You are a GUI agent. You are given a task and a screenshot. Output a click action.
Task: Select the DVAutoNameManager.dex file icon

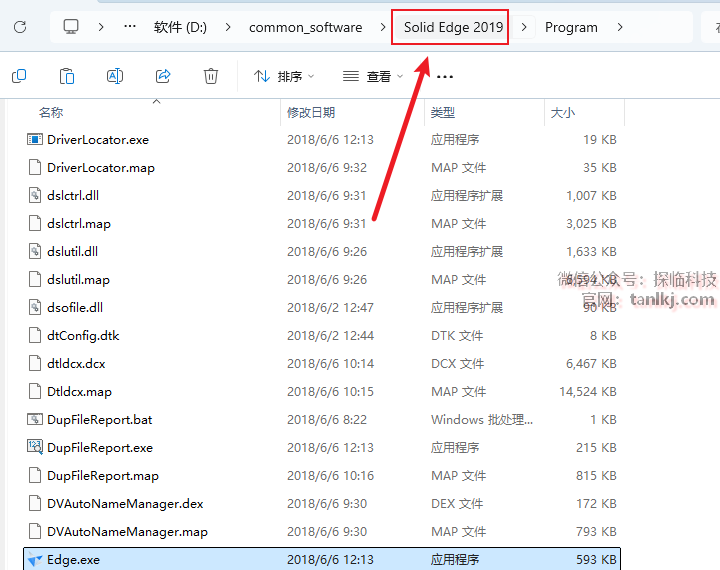[35, 503]
